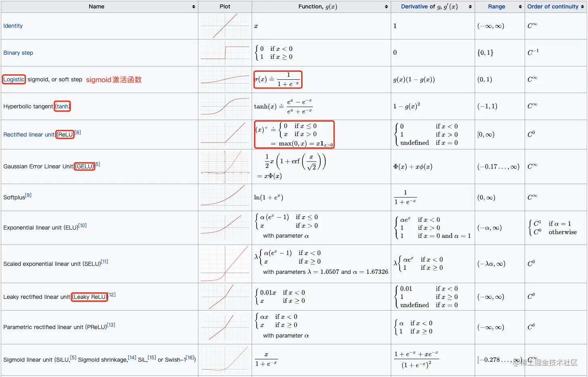Open the ReLU plot thumbnail
The image size is (588, 377).
coord(225,135)
